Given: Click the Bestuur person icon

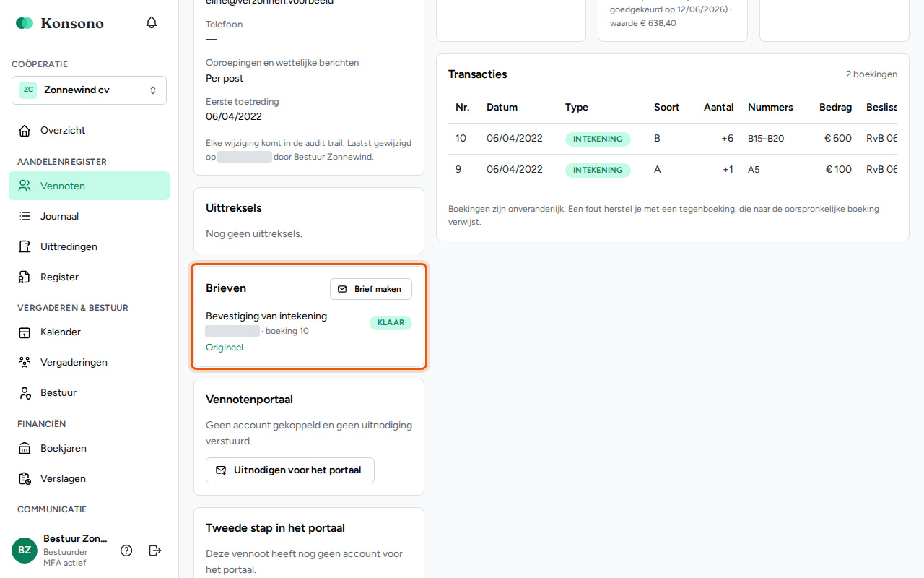Looking at the screenshot, I should [25, 393].
